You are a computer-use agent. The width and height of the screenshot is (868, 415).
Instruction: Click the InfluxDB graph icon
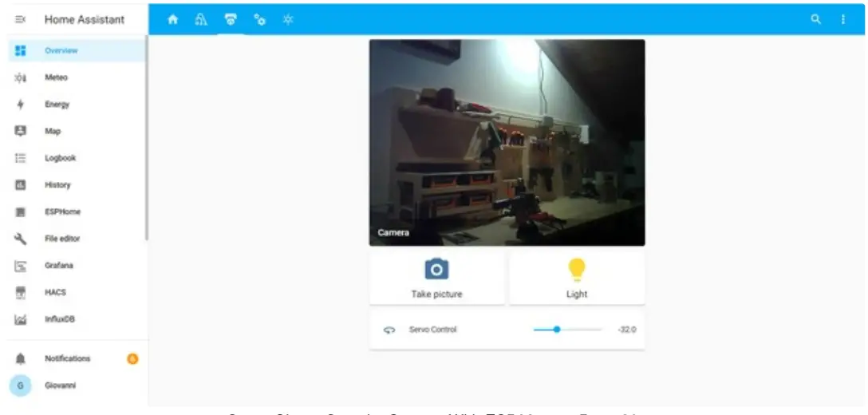[x=21, y=319]
